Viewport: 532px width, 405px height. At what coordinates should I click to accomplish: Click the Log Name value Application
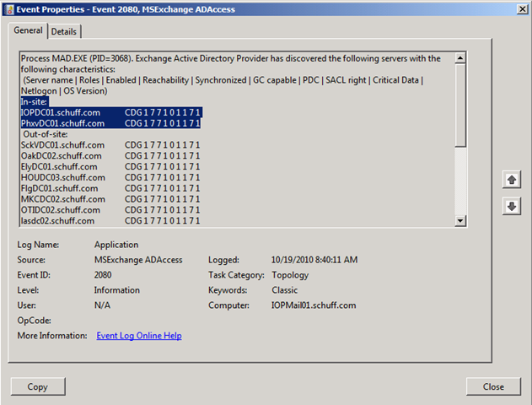[x=116, y=245]
